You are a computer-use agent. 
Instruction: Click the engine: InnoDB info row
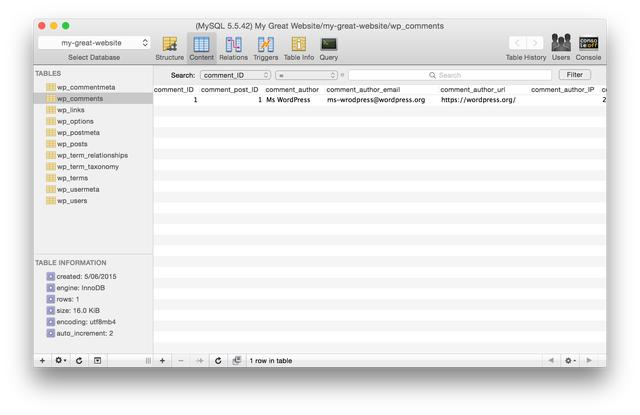coord(76,288)
